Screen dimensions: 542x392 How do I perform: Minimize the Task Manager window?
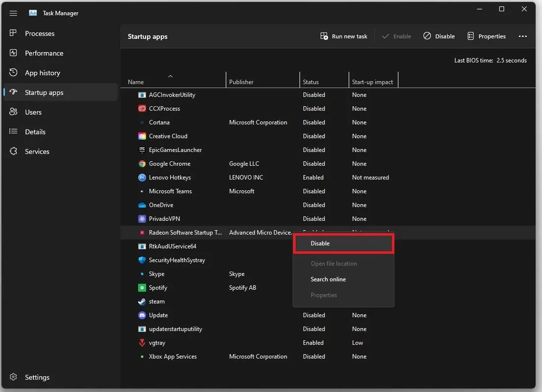[479, 9]
